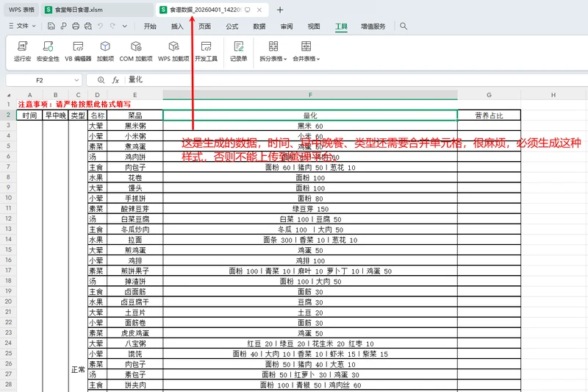Viewport: 588px width, 392px height.
Task: Click the 拆分表格 split table icon
Action: 273,46
